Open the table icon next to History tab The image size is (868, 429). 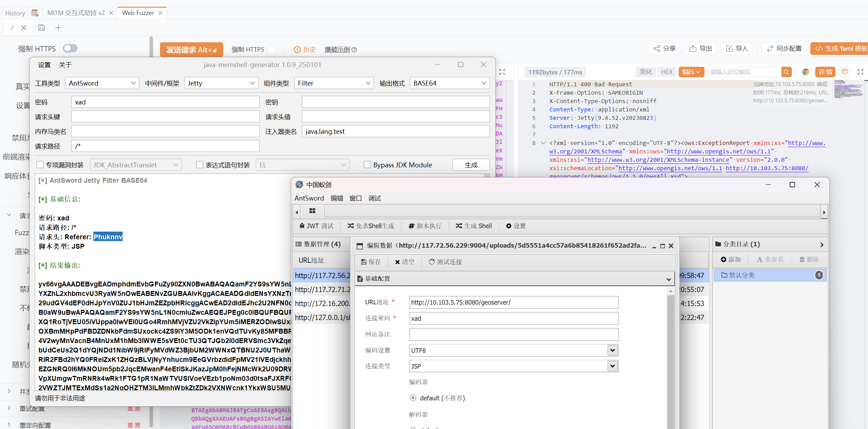coord(35,13)
